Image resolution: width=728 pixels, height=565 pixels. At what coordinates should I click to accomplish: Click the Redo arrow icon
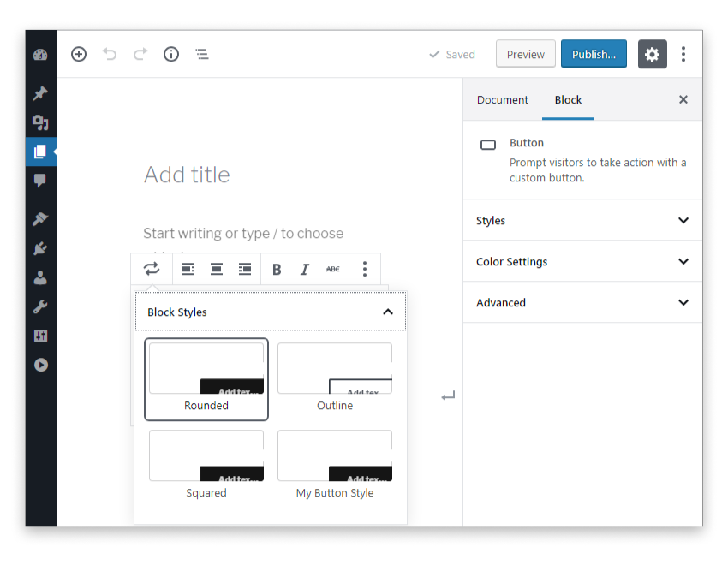click(x=140, y=54)
